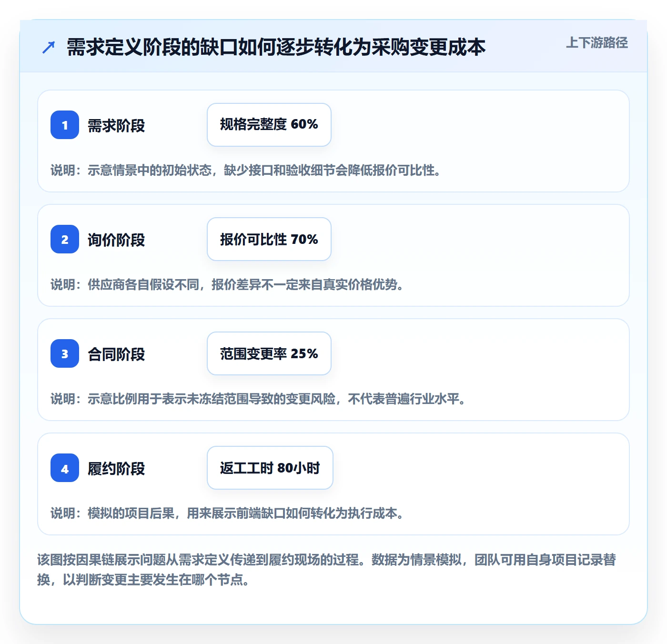Viewport: 667px width, 644px height.
Task: Click the footer paragraph starting 该图按因果链
Action: coord(327,570)
